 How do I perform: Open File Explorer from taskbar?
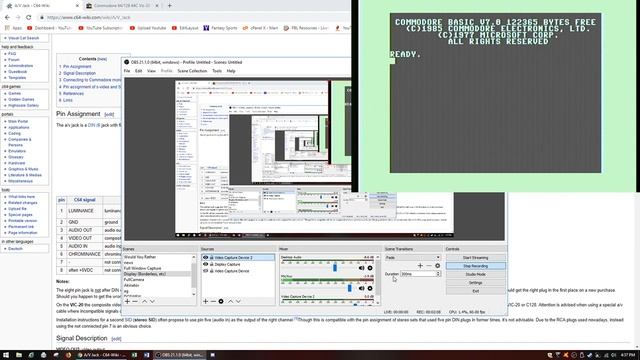pyautogui.click(x=19, y=355)
